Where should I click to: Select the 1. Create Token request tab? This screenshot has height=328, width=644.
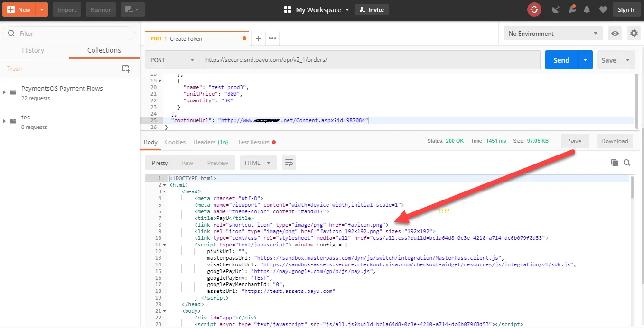197,38
